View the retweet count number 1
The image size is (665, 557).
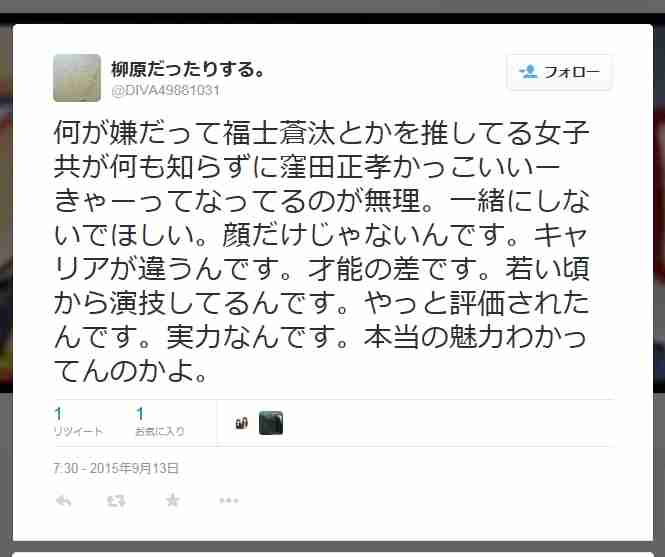(59, 413)
